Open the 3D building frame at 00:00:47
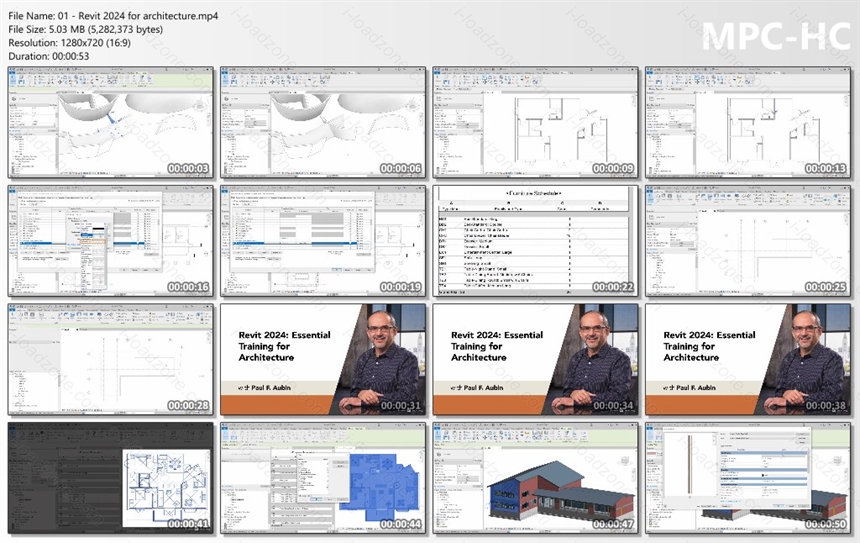860x543 pixels. coord(535,478)
